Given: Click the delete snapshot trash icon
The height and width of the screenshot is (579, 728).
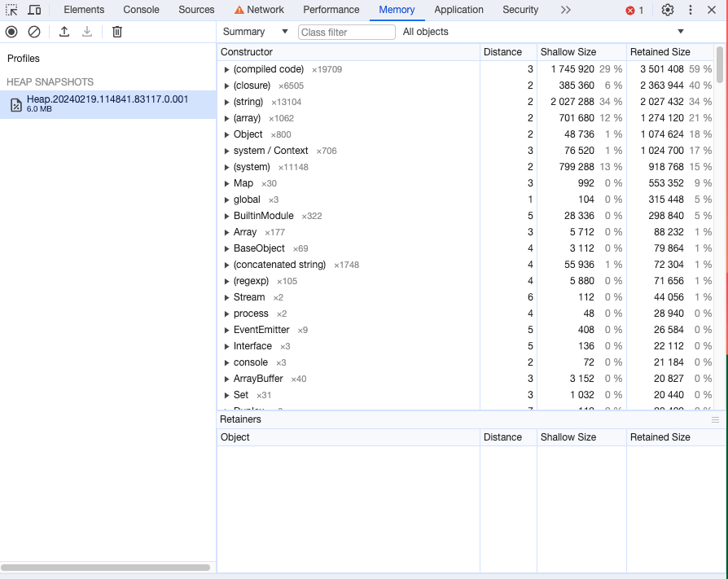Looking at the screenshot, I should tap(116, 31).
